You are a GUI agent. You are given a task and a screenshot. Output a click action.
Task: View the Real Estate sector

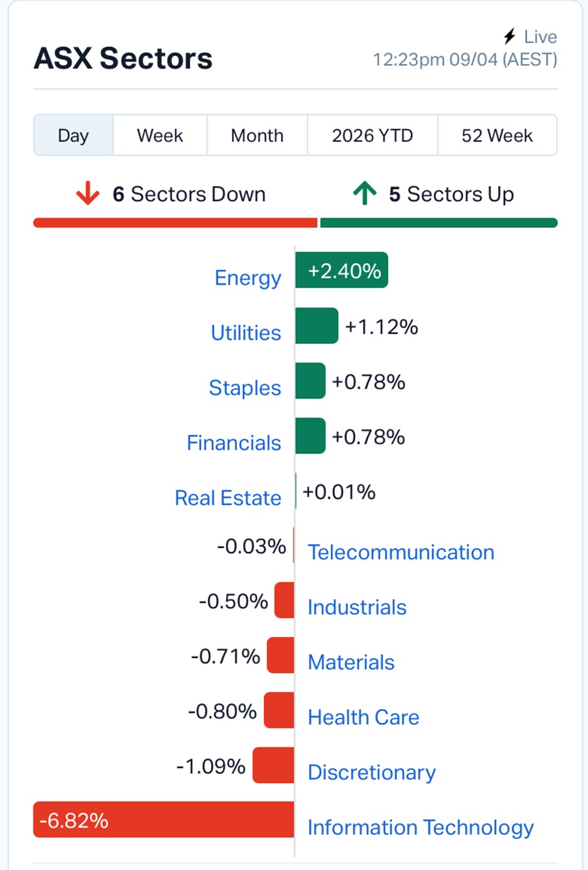click(x=228, y=498)
